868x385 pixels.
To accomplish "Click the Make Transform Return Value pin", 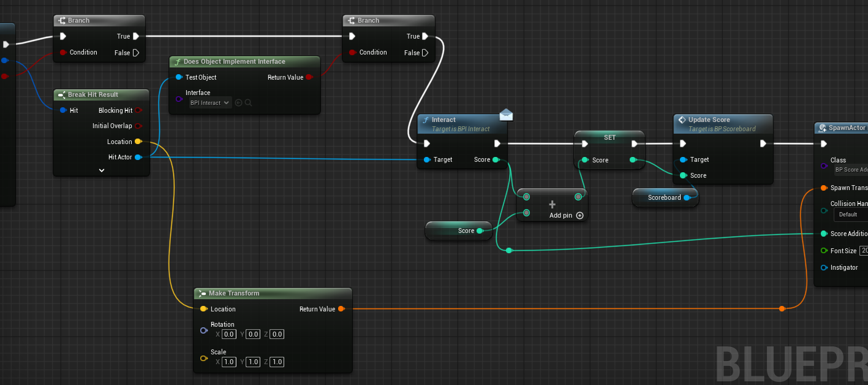I will 341,309.
